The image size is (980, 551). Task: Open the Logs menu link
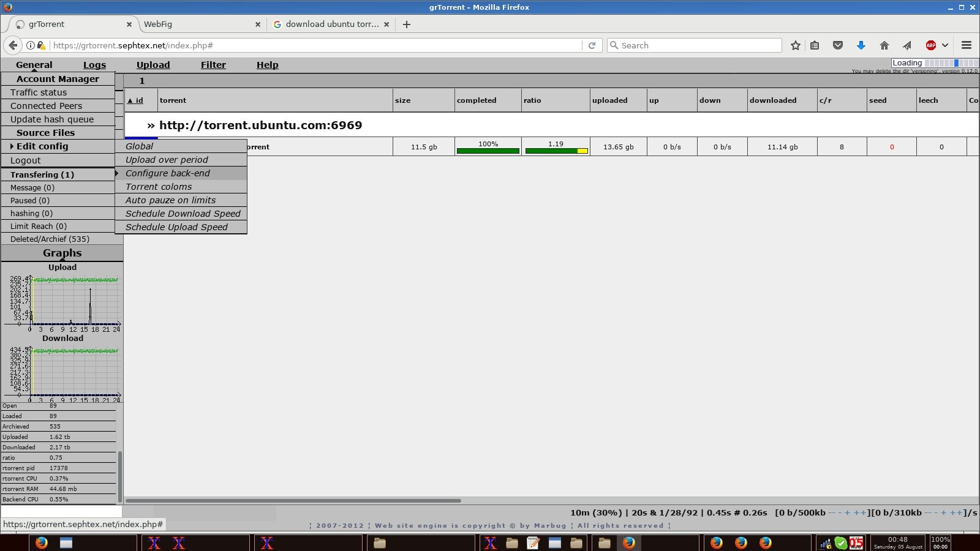tap(94, 65)
